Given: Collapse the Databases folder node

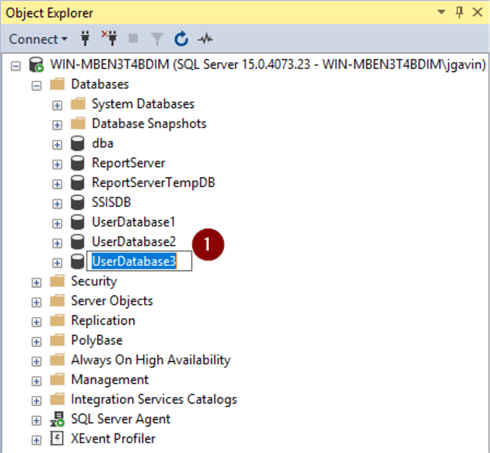Looking at the screenshot, I should [x=36, y=86].
